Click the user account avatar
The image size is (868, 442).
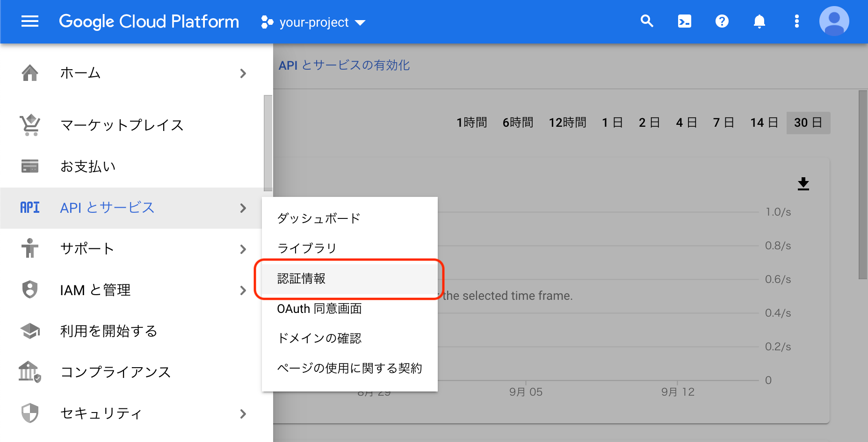[834, 22]
